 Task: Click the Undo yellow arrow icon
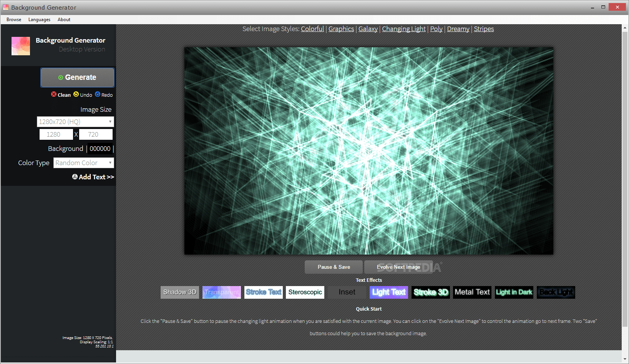76,94
